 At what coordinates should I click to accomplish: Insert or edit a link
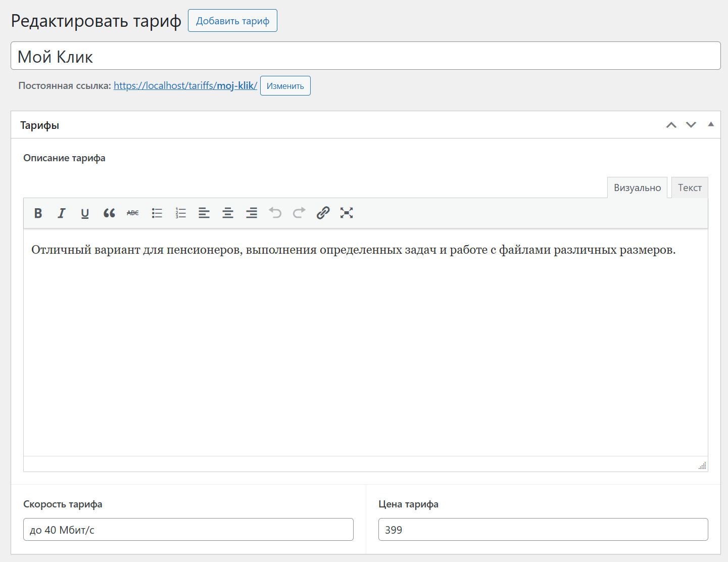(323, 213)
